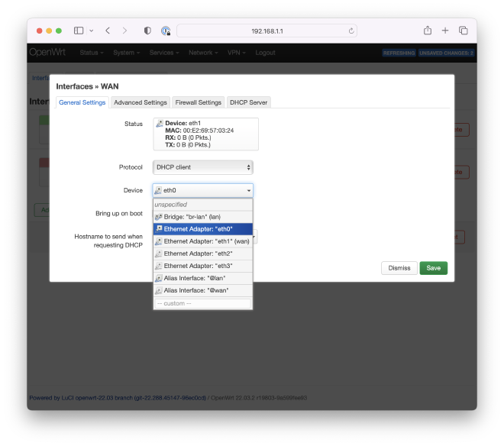Switch to the DHCP Server tab

[248, 102]
